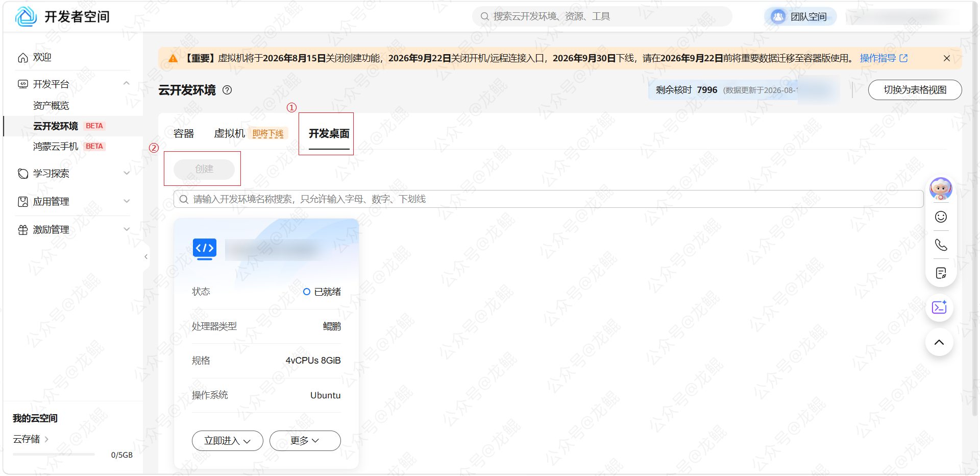Click the 开发平台 sidebar icon
980x476 pixels.
pos(23,84)
